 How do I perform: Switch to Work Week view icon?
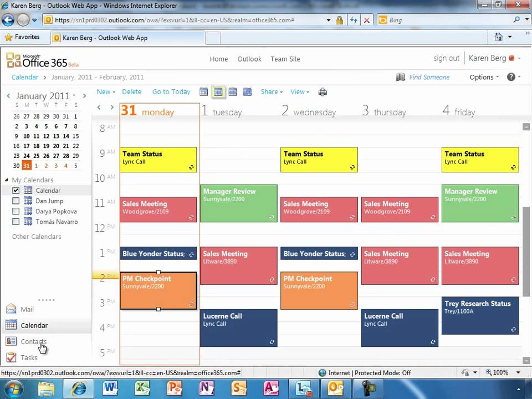click(218, 92)
